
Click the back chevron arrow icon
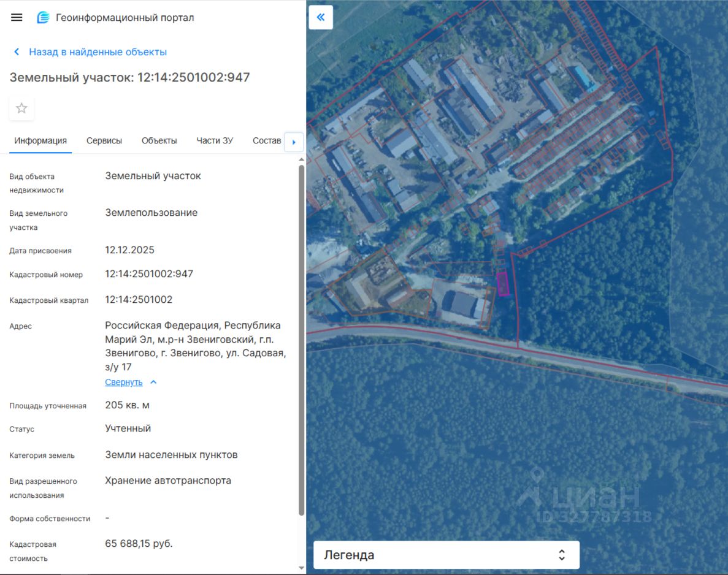tap(17, 52)
